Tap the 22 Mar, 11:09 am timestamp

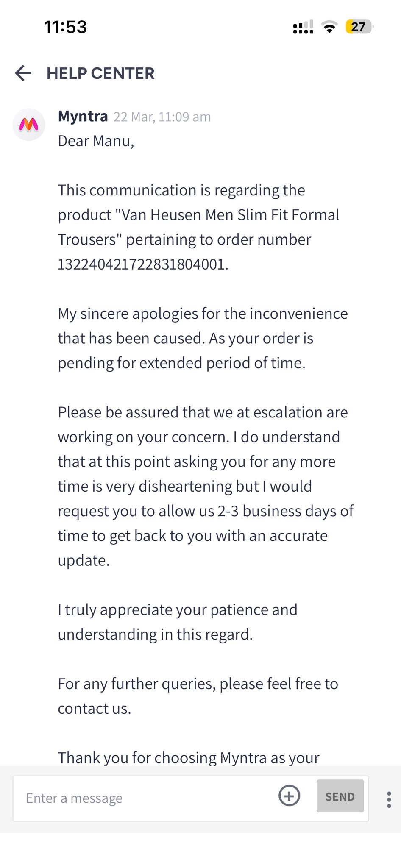coord(162,117)
